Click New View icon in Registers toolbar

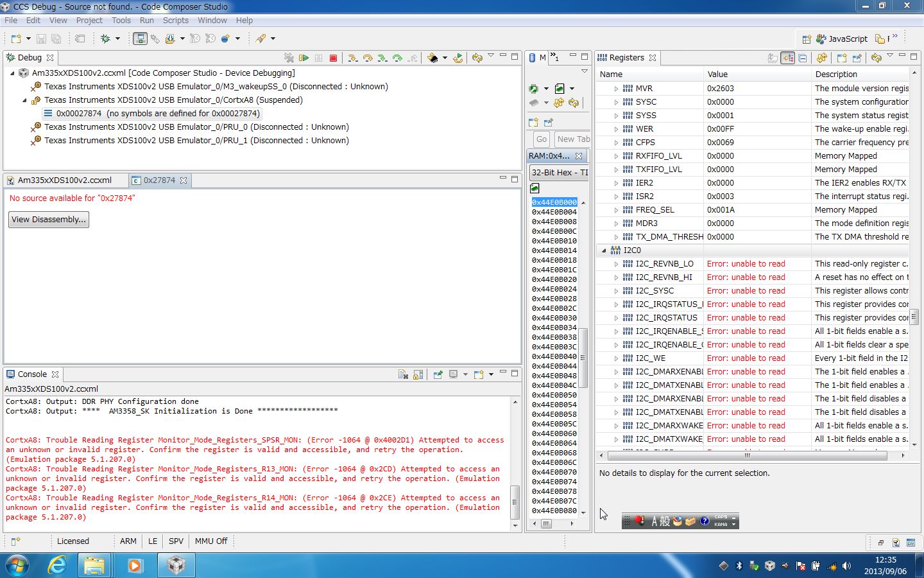[x=842, y=58]
